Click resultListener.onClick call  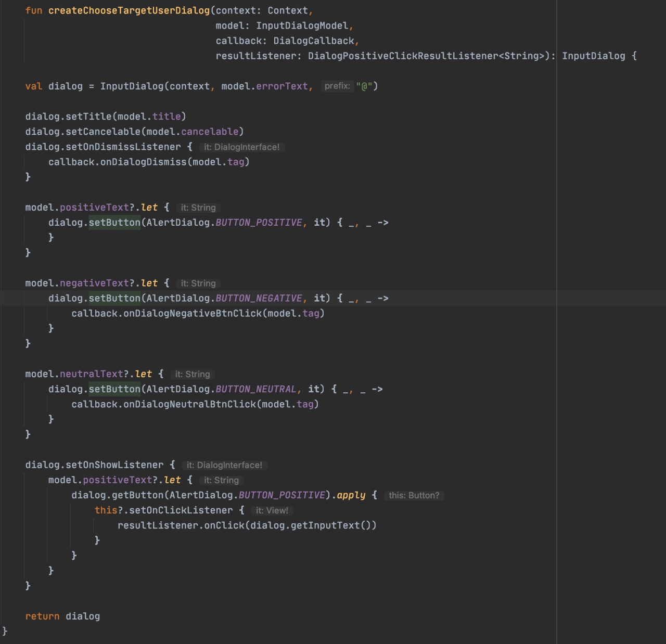click(181, 525)
